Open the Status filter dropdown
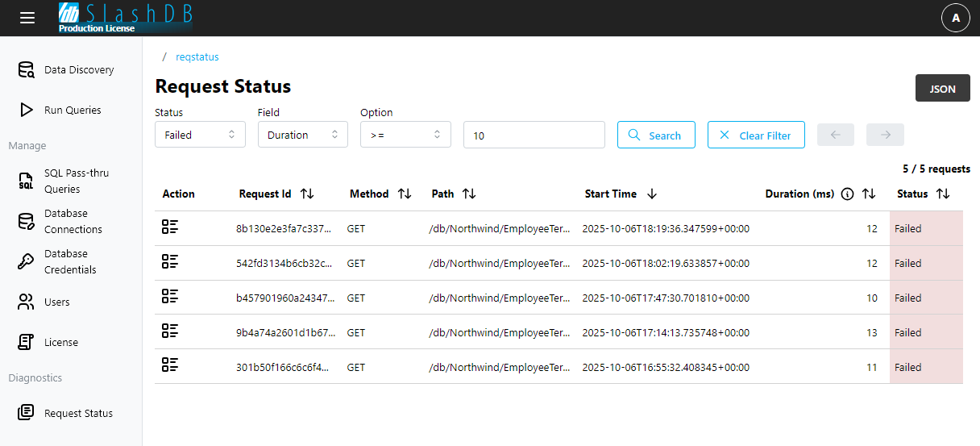 point(200,135)
